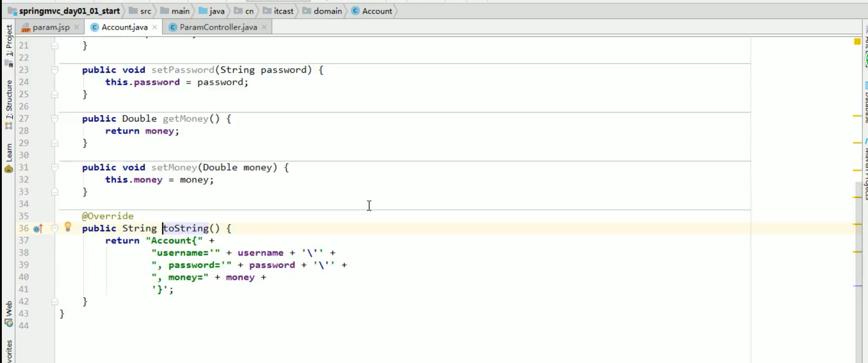
Task: Collapse the setMoney method fold
Action: 55,167
